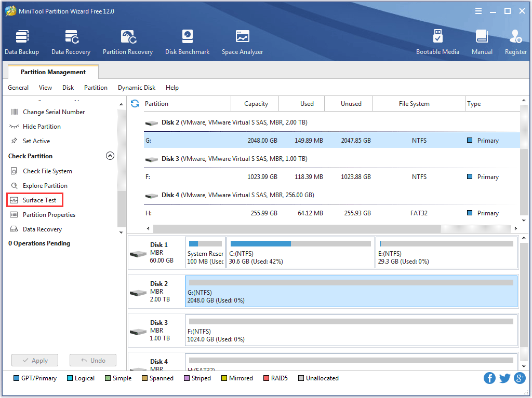Select Check File System action
The width and height of the screenshot is (532, 398).
47,171
